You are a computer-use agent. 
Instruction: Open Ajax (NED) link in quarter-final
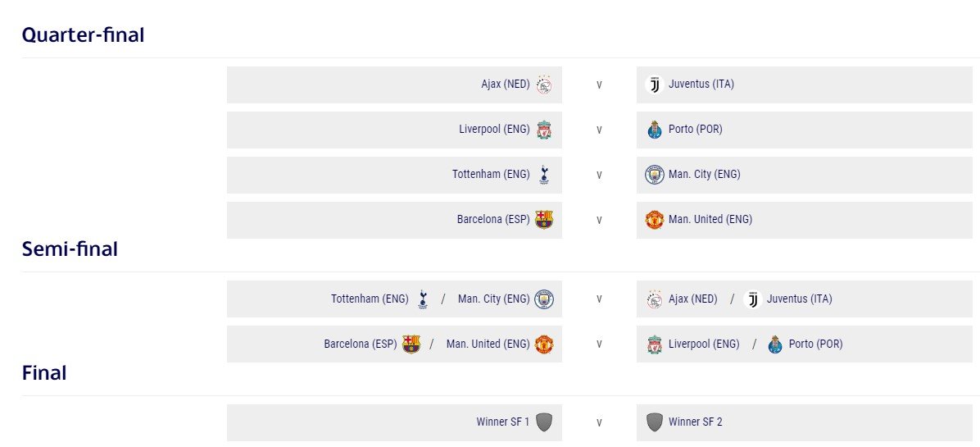[x=506, y=84]
